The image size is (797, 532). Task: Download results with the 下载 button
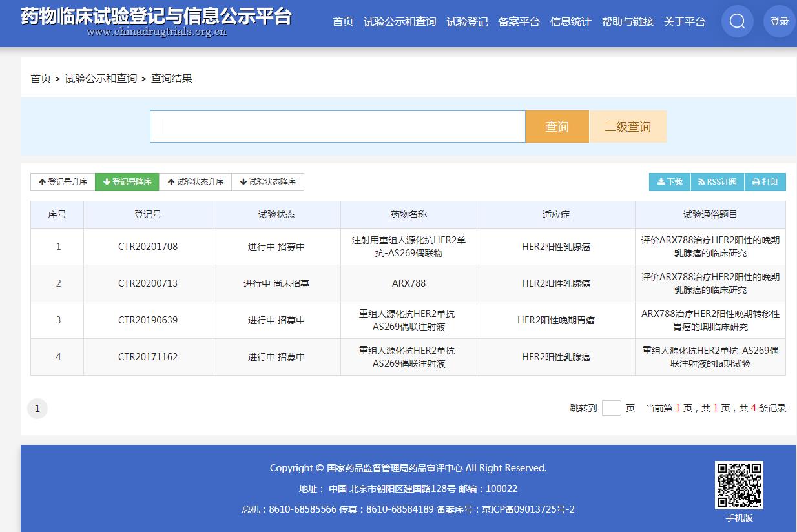[x=670, y=182]
